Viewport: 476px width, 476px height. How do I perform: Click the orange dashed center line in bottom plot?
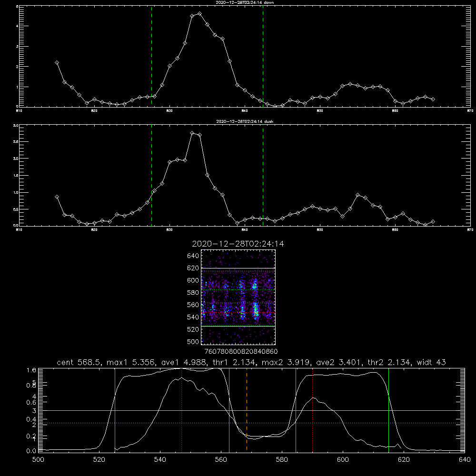click(247, 410)
